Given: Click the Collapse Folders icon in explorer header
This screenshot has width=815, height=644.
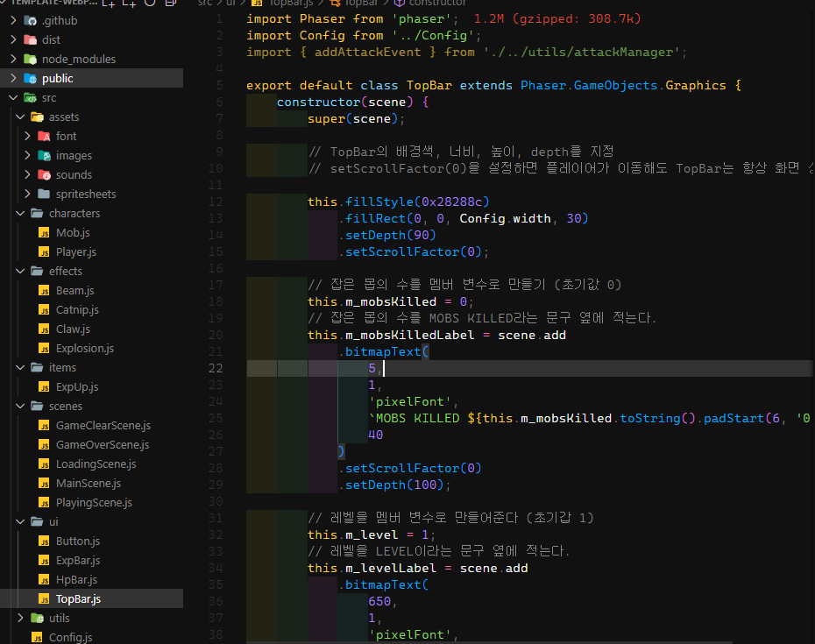Looking at the screenshot, I should coord(170,4).
